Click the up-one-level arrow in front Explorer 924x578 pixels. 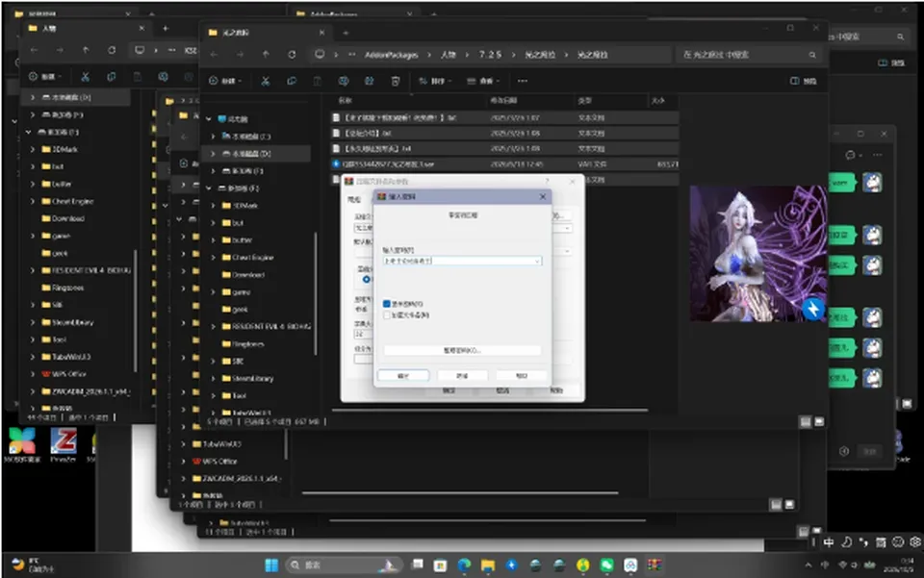(x=266, y=55)
